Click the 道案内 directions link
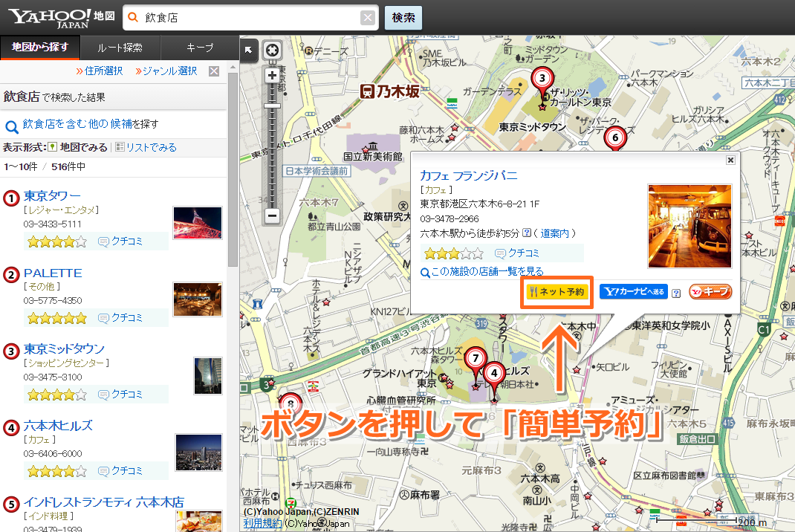Screen dimensions: 795x532 tap(555, 233)
